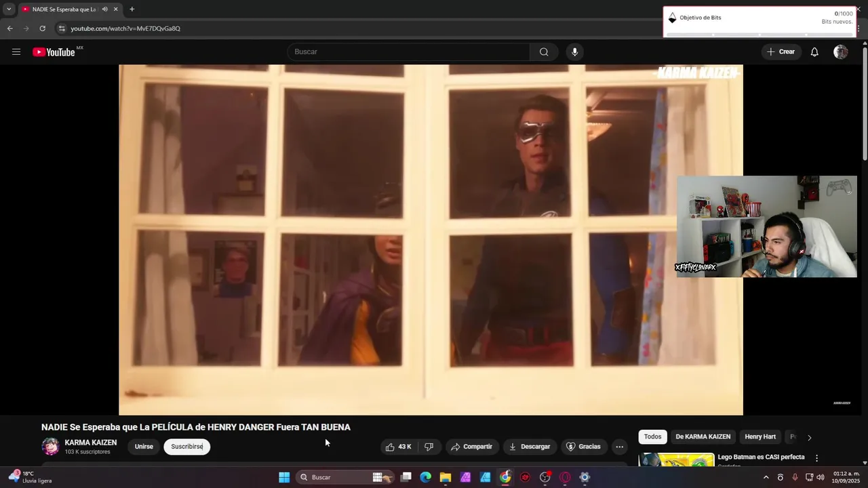868x488 pixels.
Task: Open the clock and date panel
Action: (x=846, y=477)
